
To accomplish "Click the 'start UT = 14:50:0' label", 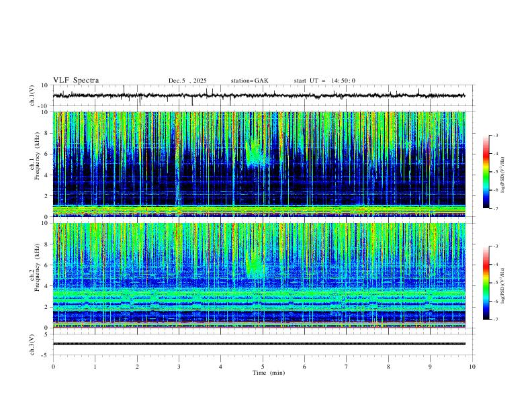I will tap(324, 81).
